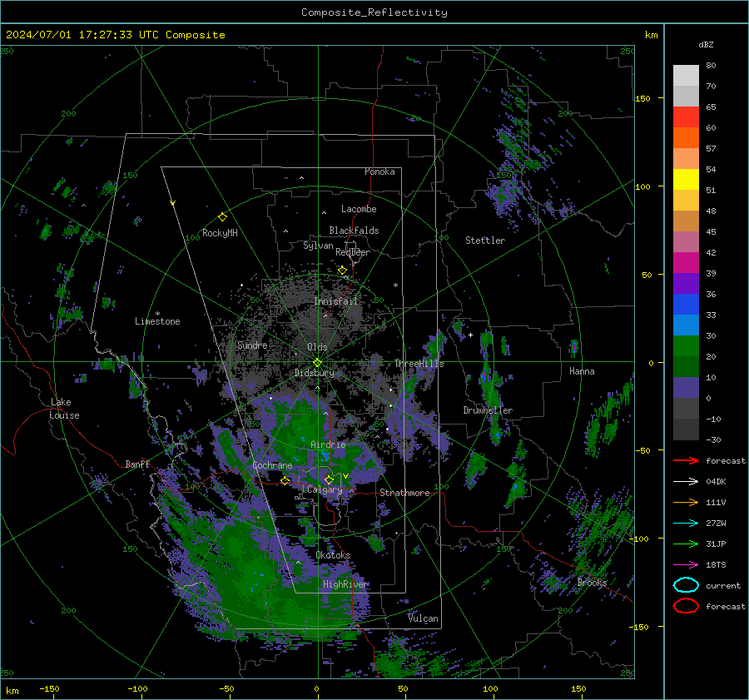Select the 45 dBZ brown-orange swatch

686,221
